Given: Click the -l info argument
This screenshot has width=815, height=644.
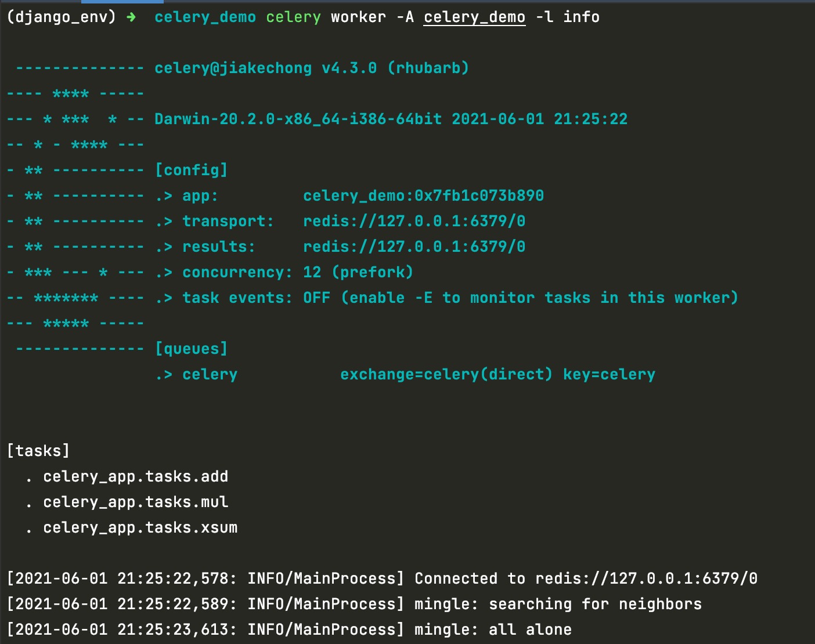Looking at the screenshot, I should tap(567, 17).
